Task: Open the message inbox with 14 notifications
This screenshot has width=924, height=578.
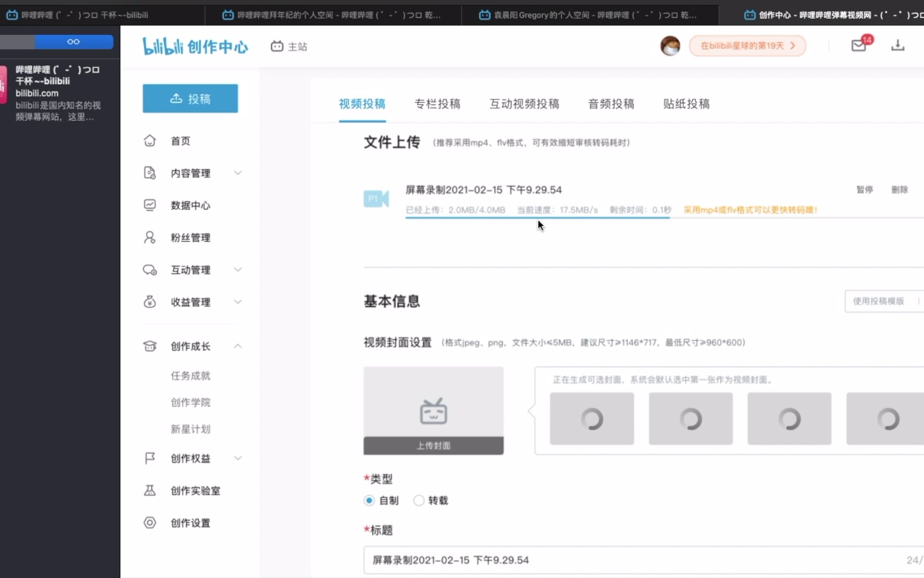Action: pyautogui.click(x=859, y=45)
